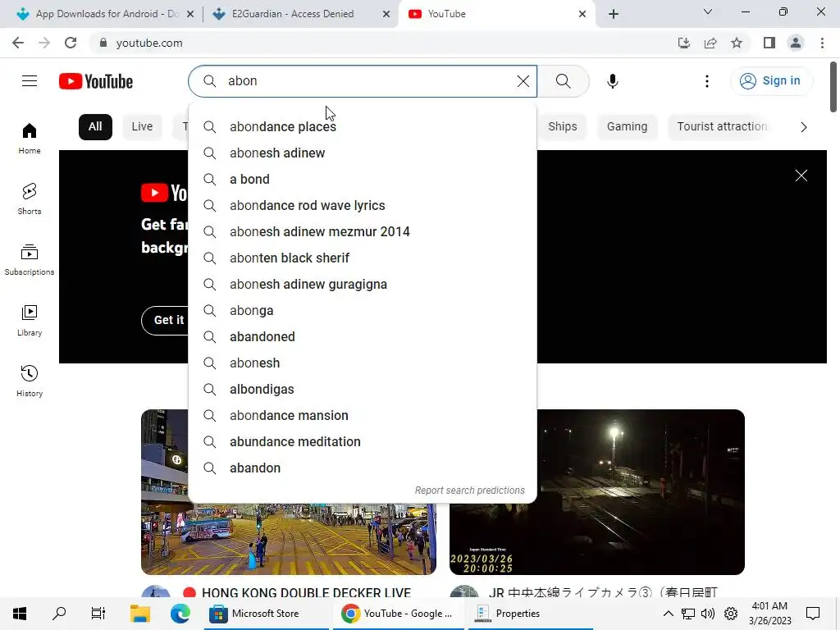Click the install app icon in address bar
The width and height of the screenshot is (840, 630).
coord(683,43)
